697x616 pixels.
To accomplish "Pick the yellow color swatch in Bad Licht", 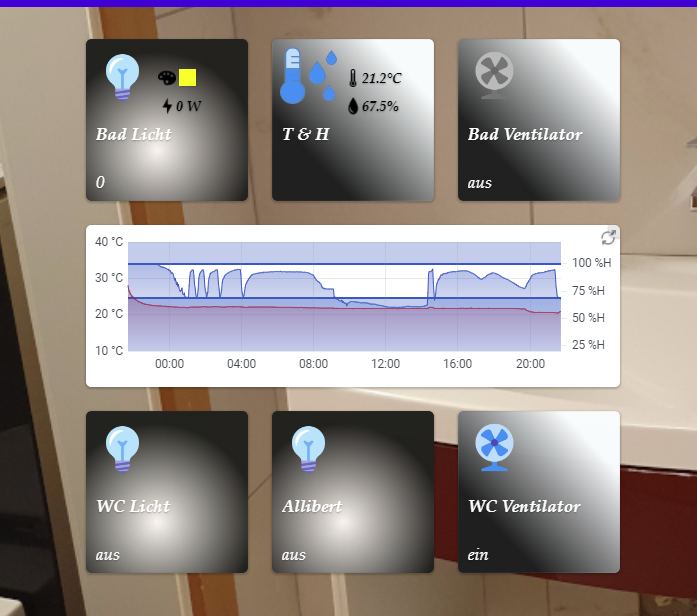I will 187,77.
